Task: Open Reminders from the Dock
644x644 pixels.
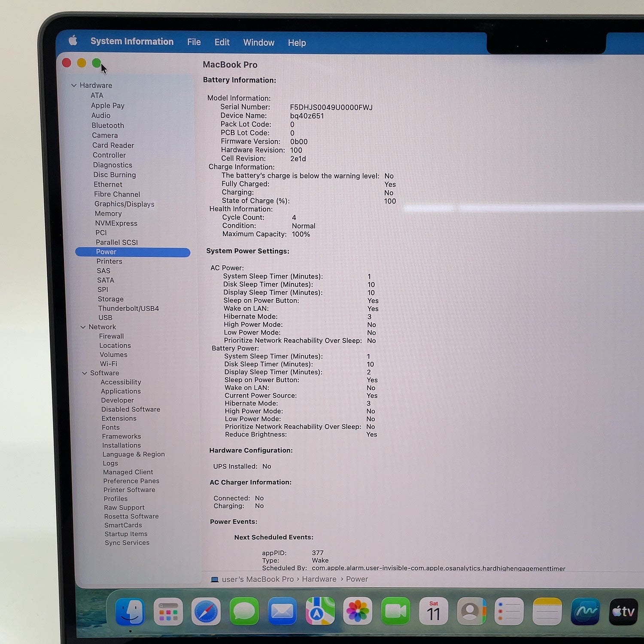Action: point(509,611)
